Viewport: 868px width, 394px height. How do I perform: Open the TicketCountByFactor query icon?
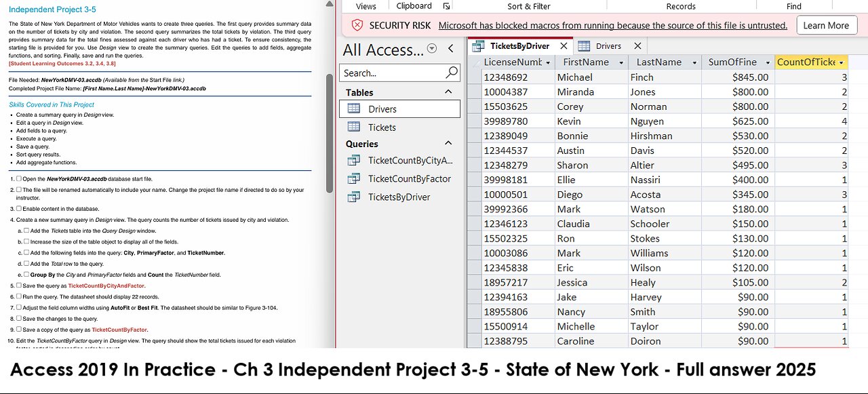[353, 178]
